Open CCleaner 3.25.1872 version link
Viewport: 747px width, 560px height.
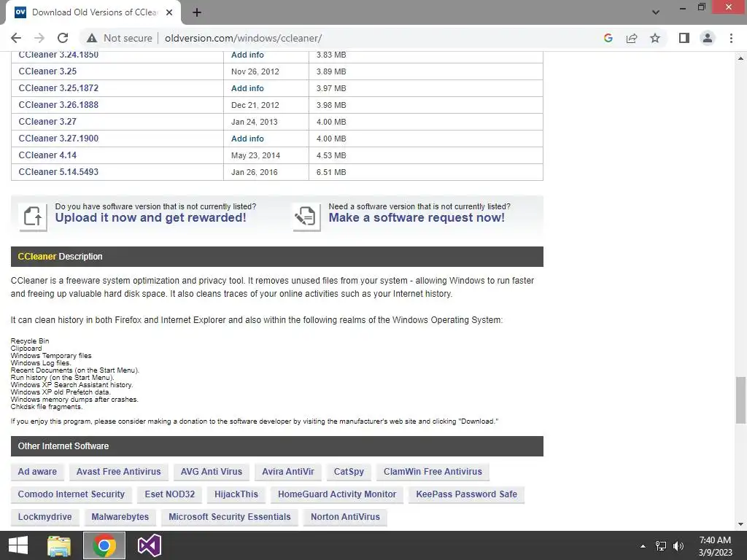tap(58, 88)
